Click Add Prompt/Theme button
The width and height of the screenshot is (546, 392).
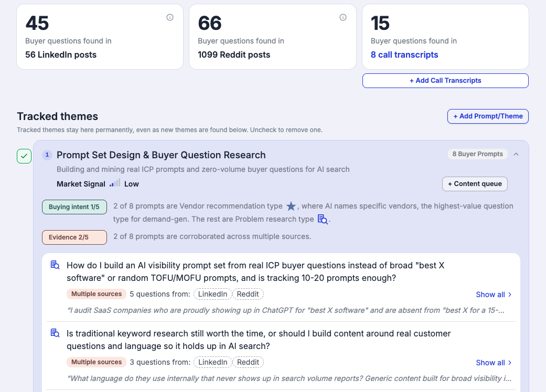[488, 116]
